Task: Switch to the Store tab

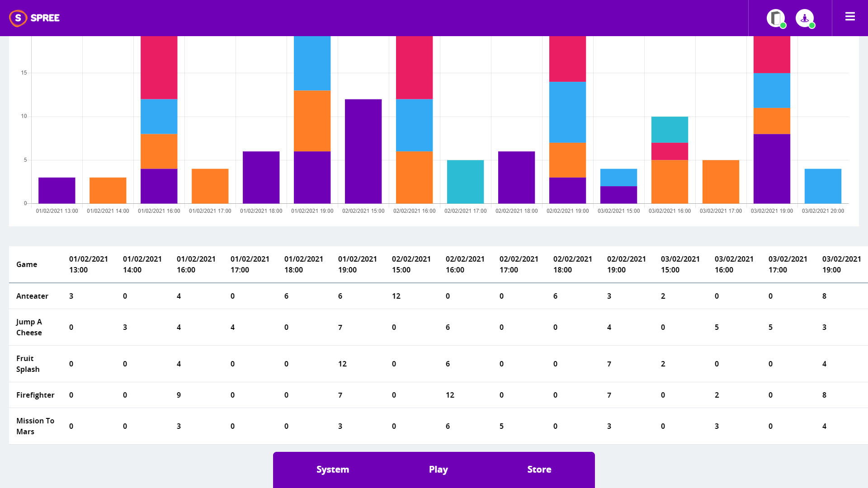Action: pyautogui.click(x=539, y=469)
